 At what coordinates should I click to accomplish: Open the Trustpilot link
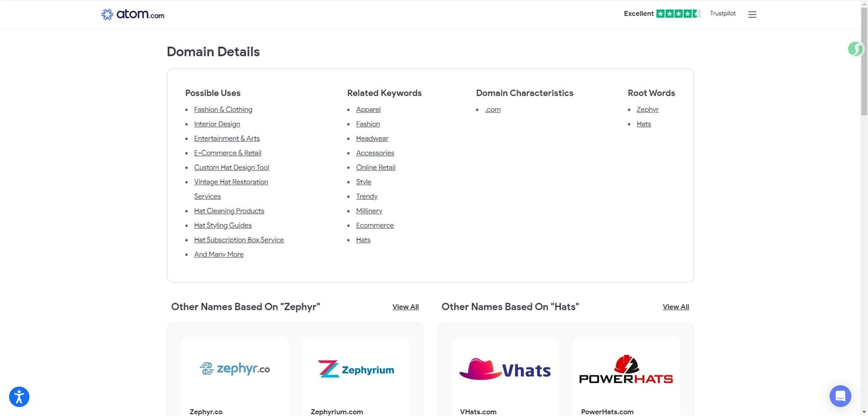click(x=723, y=14)
